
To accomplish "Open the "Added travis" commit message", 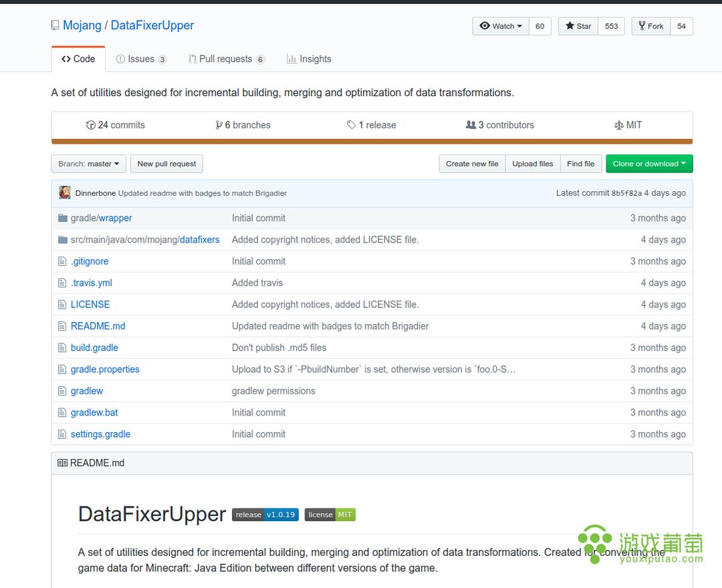I will (257, 283).
